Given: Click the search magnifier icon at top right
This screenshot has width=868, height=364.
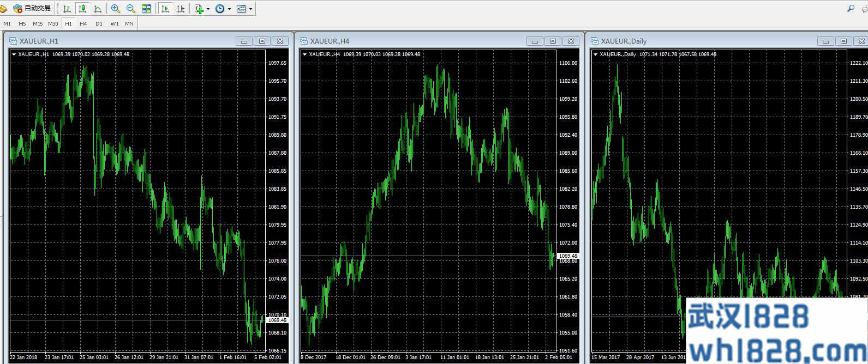Looking at the screenshot, I should click(x=851, y=8).
